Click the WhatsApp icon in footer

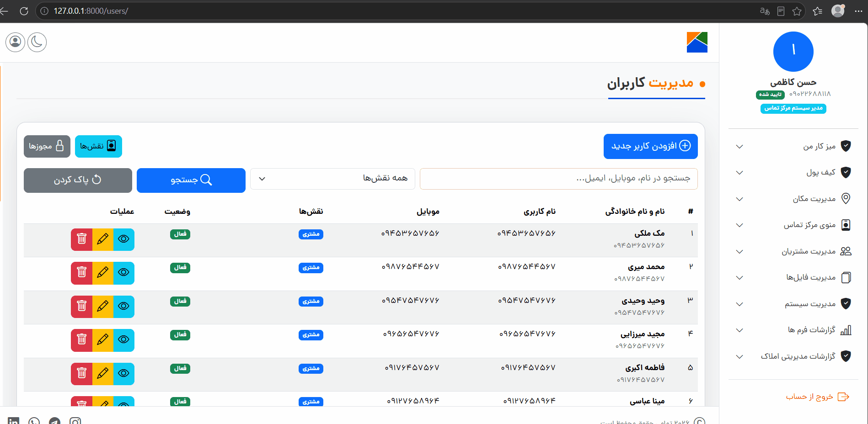pyautogui.click(x=34, y=421)
